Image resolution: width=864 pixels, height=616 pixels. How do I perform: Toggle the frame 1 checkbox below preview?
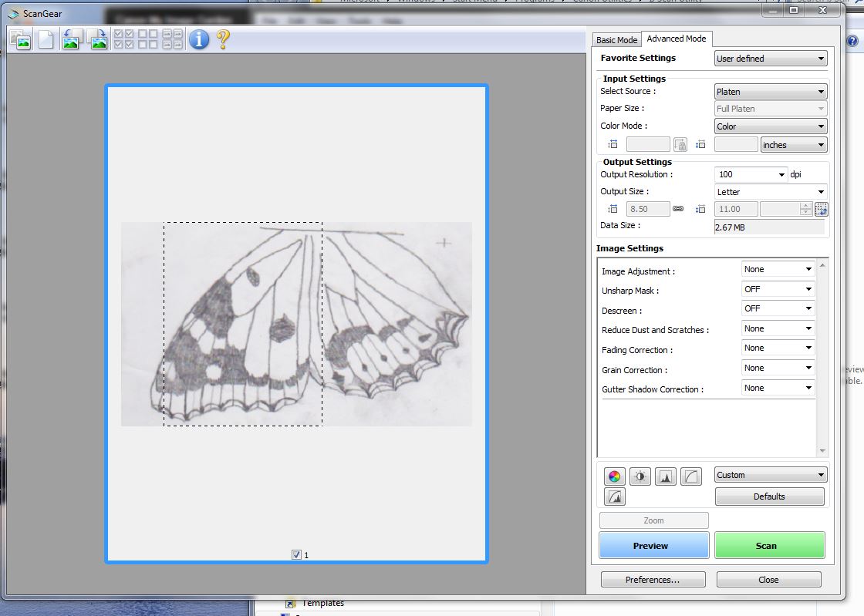click(x=297, y=554)
